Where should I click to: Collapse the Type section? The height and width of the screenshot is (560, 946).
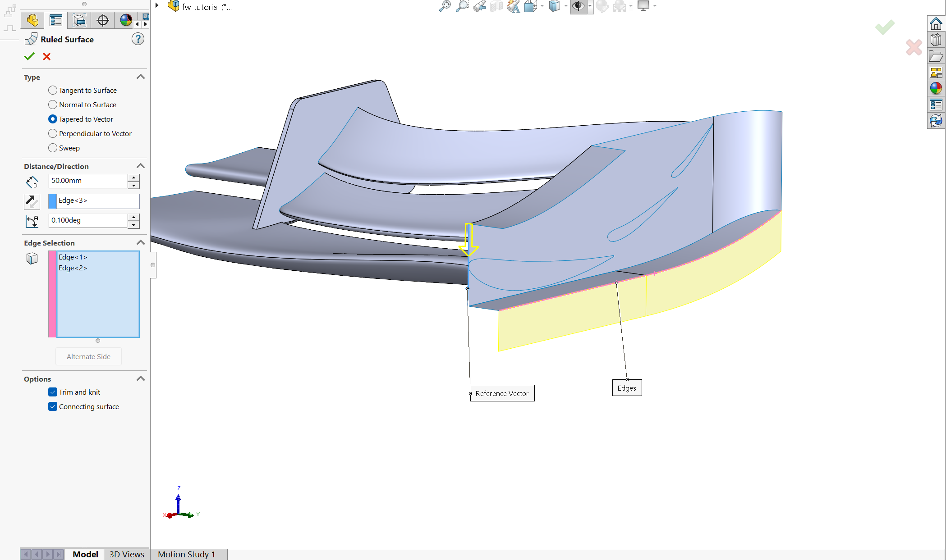point(141,77)
